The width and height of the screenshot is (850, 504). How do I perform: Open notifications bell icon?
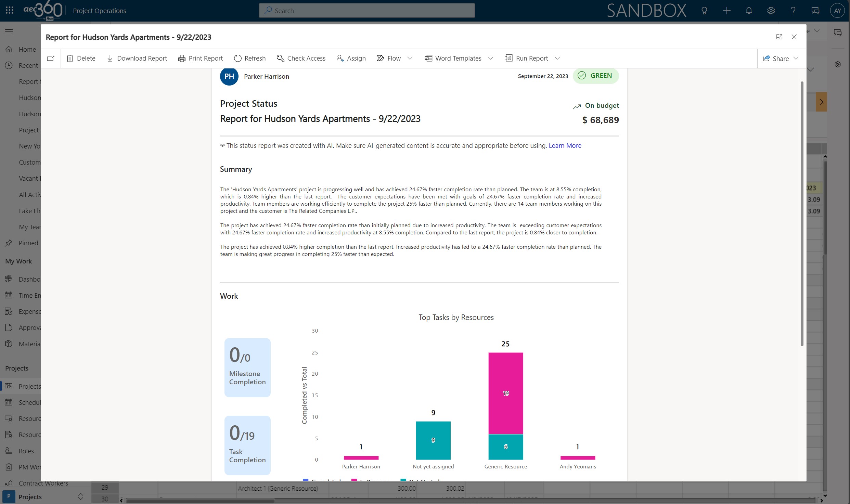click(749, 11)
